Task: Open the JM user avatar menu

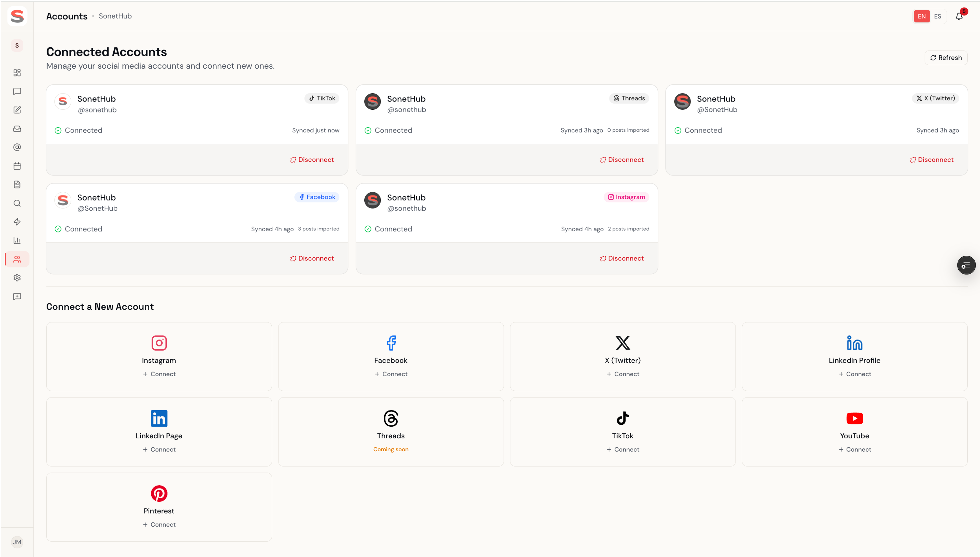Action: tap(17, 542)
